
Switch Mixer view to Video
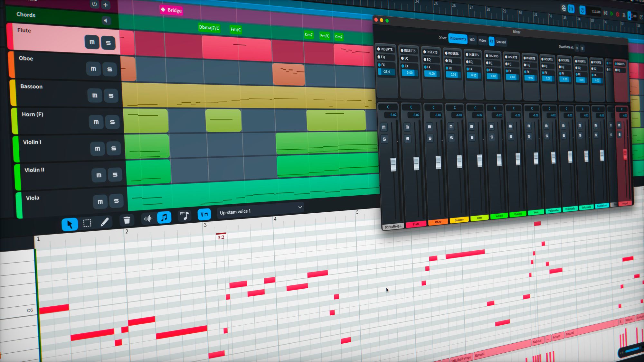coord(482,41)
